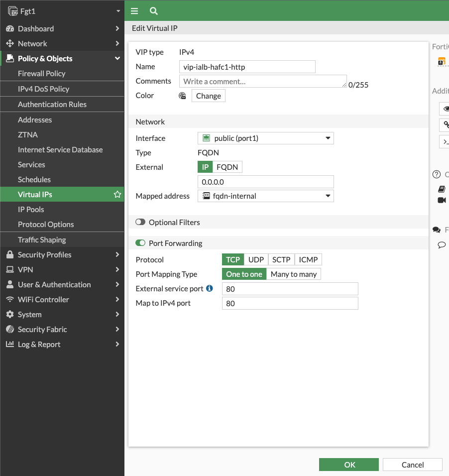Click the orange FortiGate icon at top right
Image resolution: width=449 pixels, height=476 pixels.
point(442,61)
